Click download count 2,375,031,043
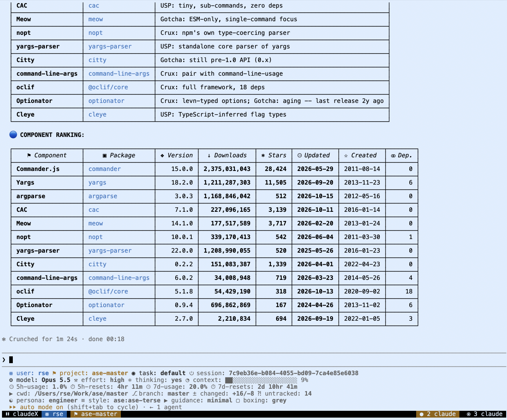 pos(227,169)
